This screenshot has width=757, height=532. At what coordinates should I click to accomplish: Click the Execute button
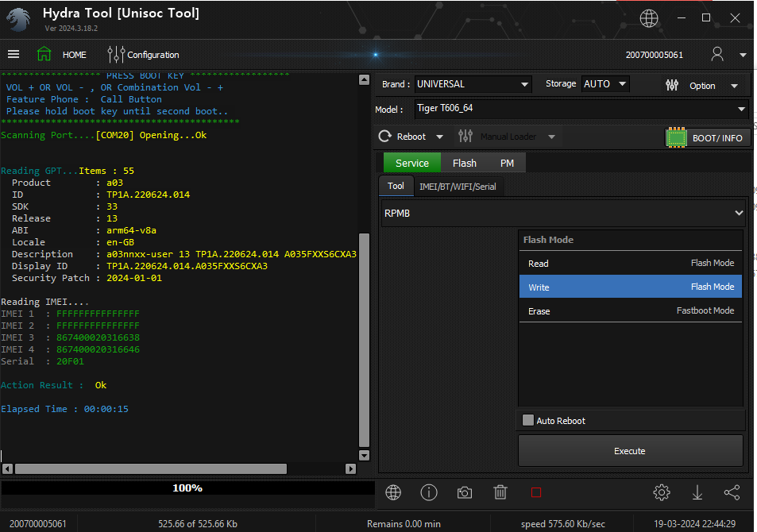point(630,451)
